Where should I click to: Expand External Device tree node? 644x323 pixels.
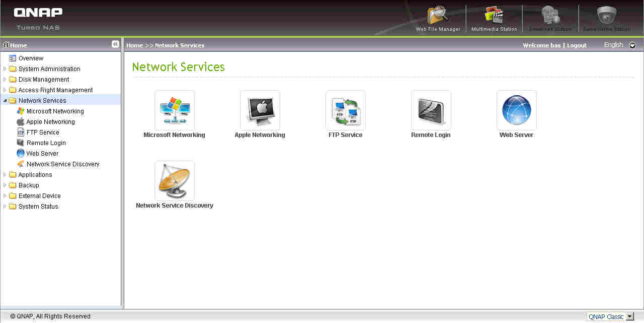[x=5, y=196]
